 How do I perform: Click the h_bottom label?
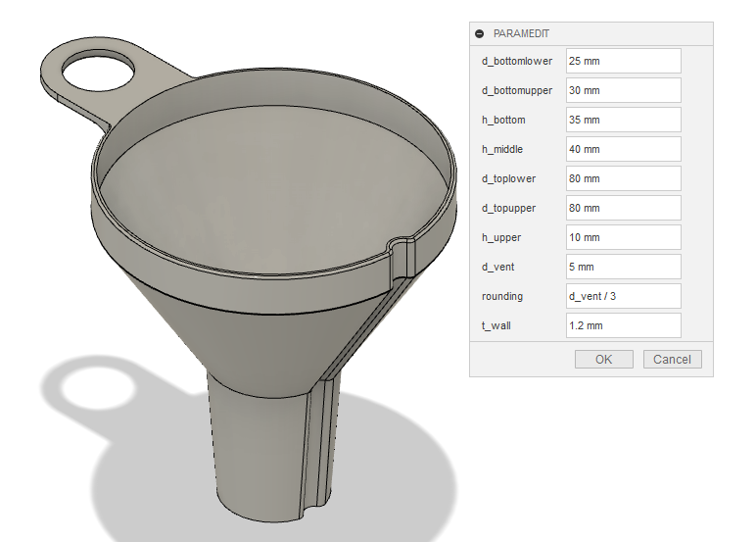click(503, 121)
